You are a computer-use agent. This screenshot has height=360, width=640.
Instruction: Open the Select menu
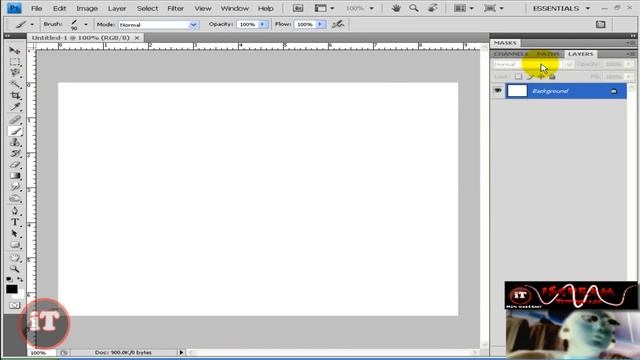click(x=147, y=8)
